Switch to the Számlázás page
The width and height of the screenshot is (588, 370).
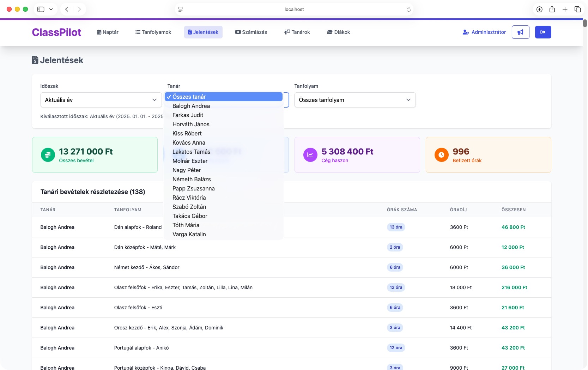pyautogui.click(x=251, y=32)
